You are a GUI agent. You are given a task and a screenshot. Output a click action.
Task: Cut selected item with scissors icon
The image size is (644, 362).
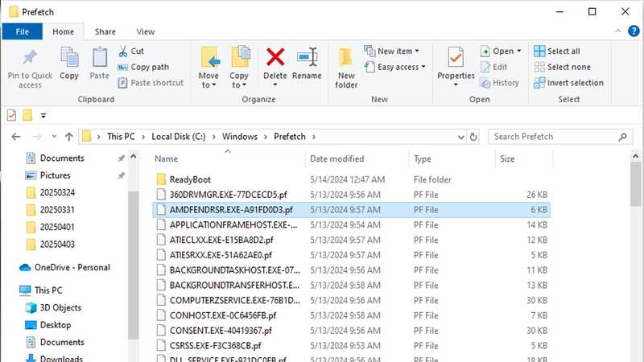pyautogui.click(x=123, y=51)
